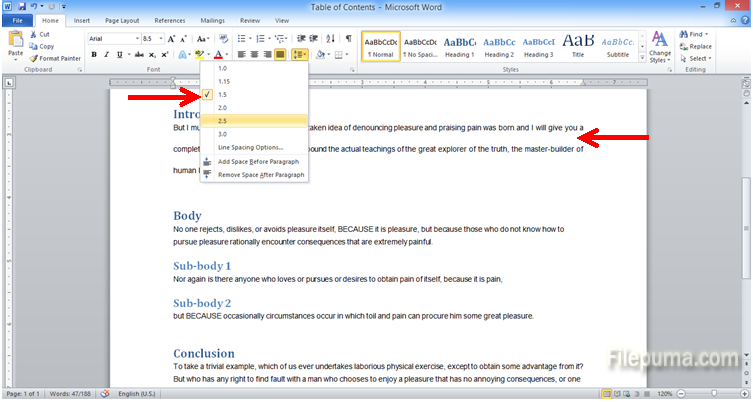
Task: Click the Sort icon in the Paragraph group
Action: (331, 38)
